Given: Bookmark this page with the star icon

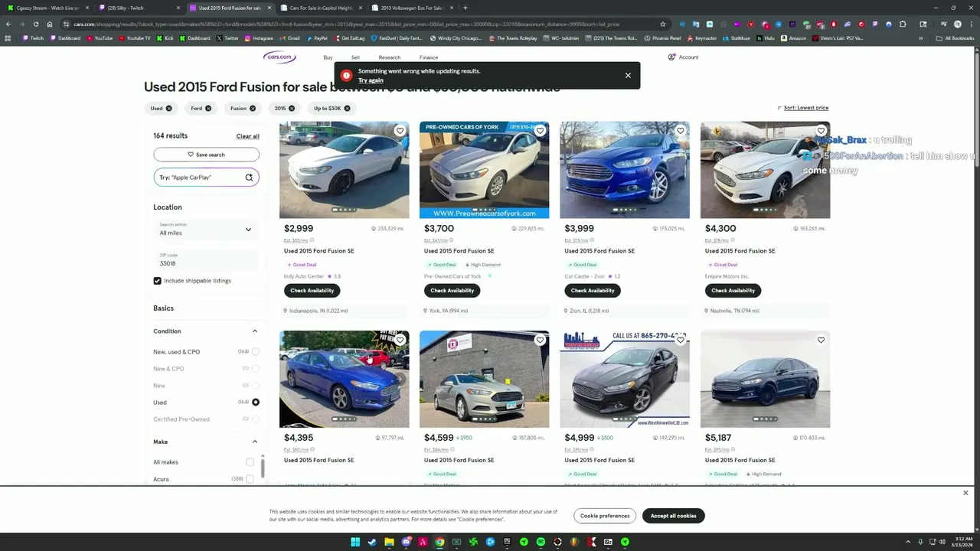Looking at the screenshot, I should pyautogui.click(x=662, y=24).
